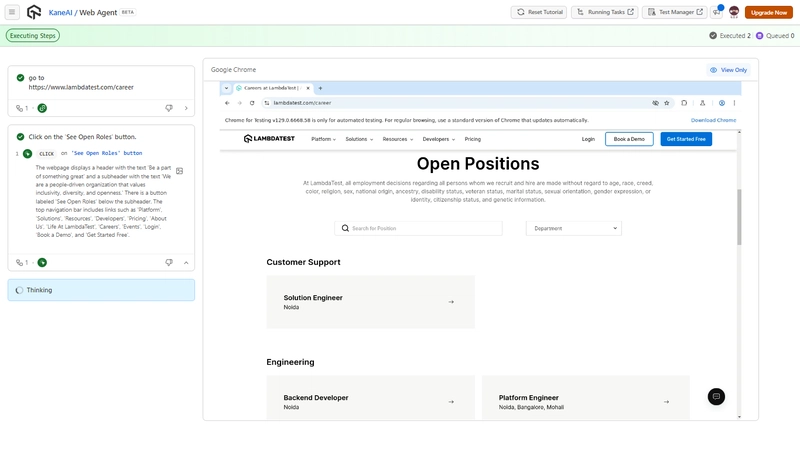The width and height of the screenshot is (800, 449).
Task: Open Chrome tab search dropdown arrow
Action: (x=227, y=88)
